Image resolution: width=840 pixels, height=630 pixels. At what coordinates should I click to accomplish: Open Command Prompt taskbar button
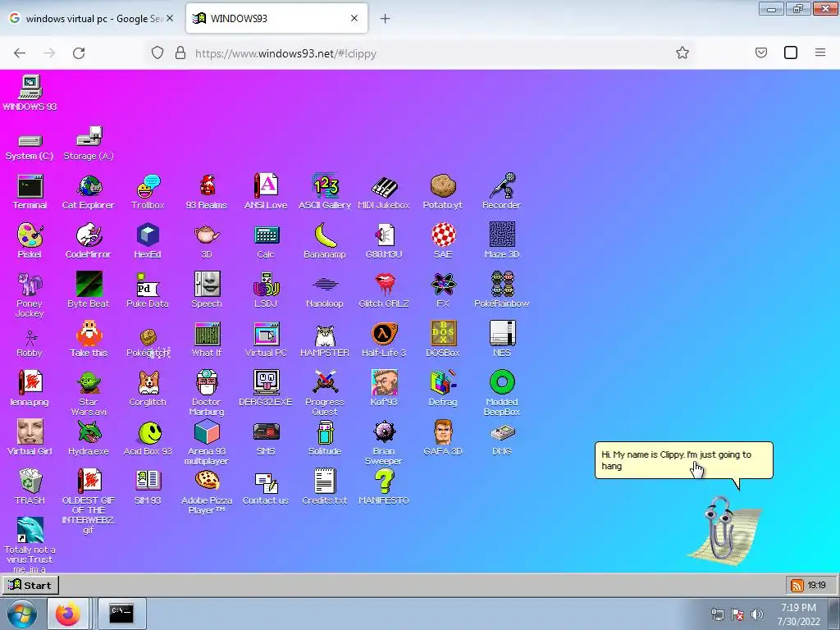(121, 614)
